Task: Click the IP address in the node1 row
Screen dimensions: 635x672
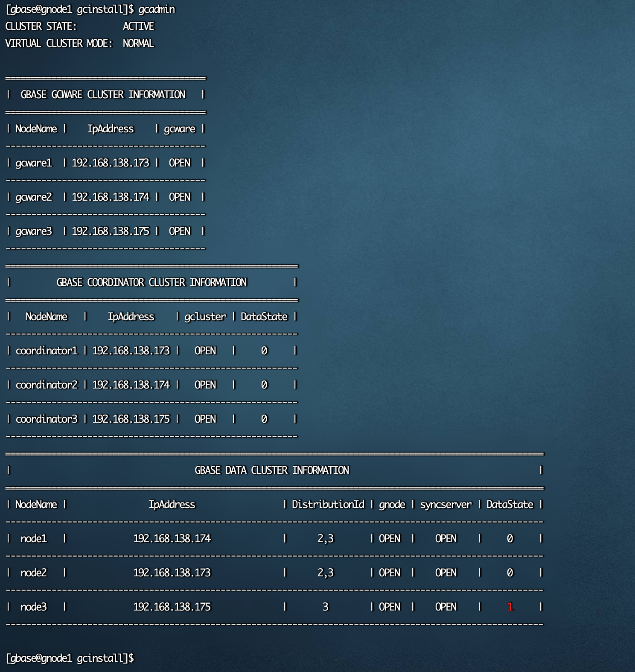Action: pos(172,539)
